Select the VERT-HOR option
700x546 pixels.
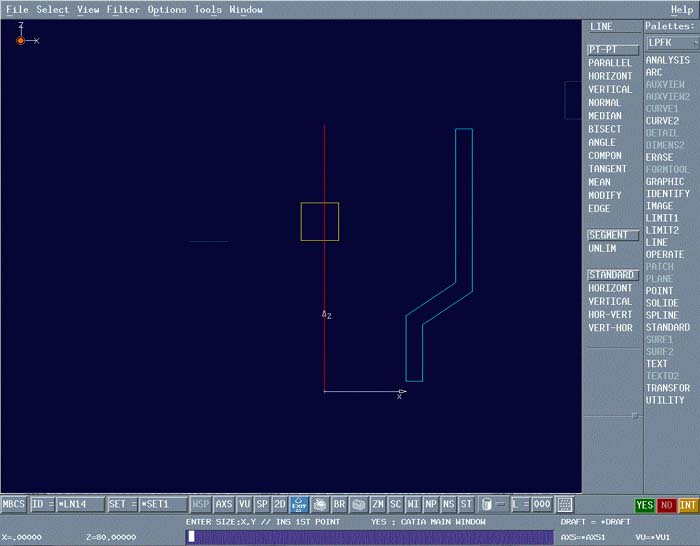point(610,328)
